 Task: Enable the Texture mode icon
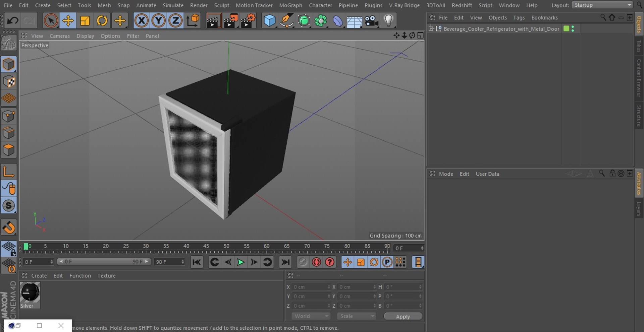[9, 81]
